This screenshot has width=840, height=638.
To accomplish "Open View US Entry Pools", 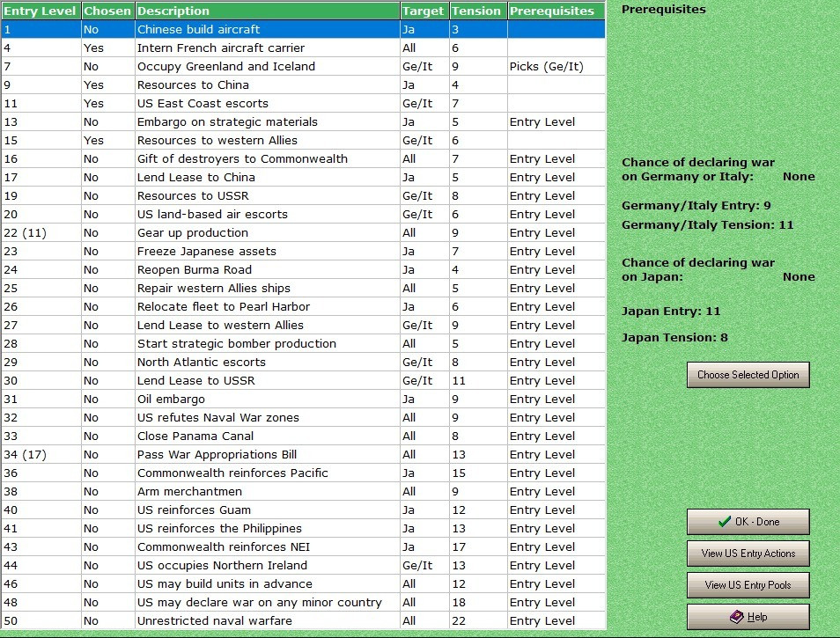I will pos(748,585).
